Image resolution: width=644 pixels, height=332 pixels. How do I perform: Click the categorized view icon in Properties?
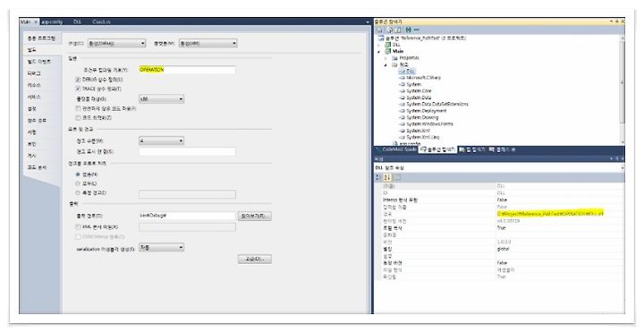click(x=378, y=177)
